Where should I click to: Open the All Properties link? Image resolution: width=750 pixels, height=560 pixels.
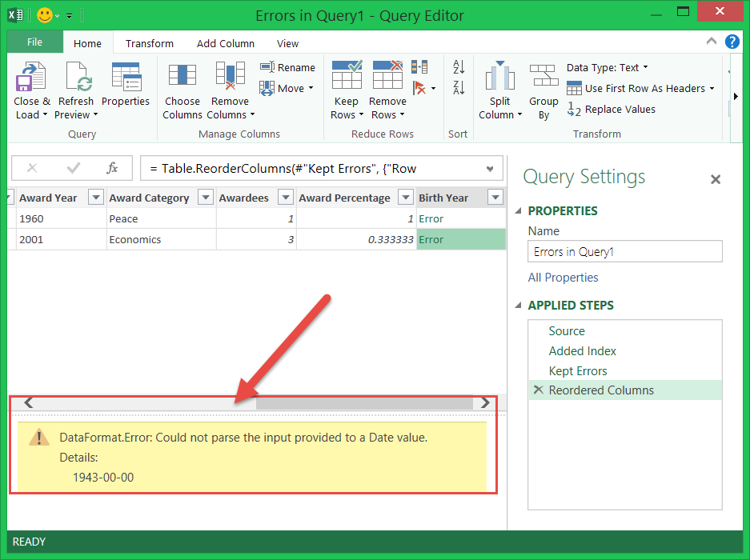point(563,278)
